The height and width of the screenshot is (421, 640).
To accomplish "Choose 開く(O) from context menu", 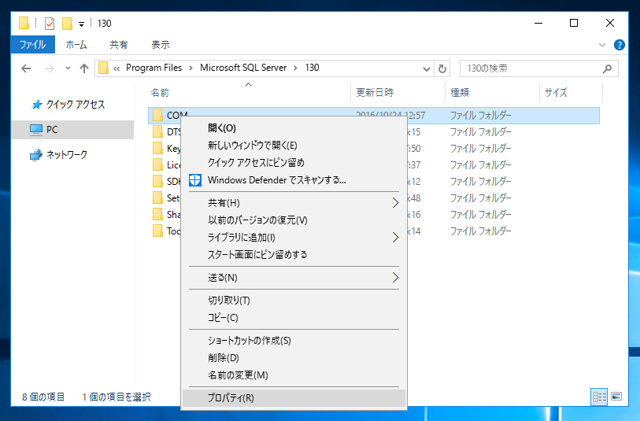I will pos(294,128).
